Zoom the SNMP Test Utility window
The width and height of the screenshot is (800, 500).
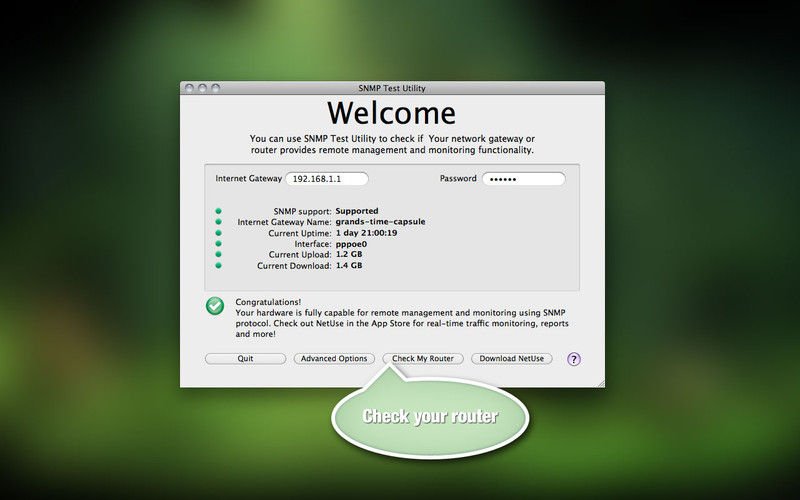click(216, 88)
